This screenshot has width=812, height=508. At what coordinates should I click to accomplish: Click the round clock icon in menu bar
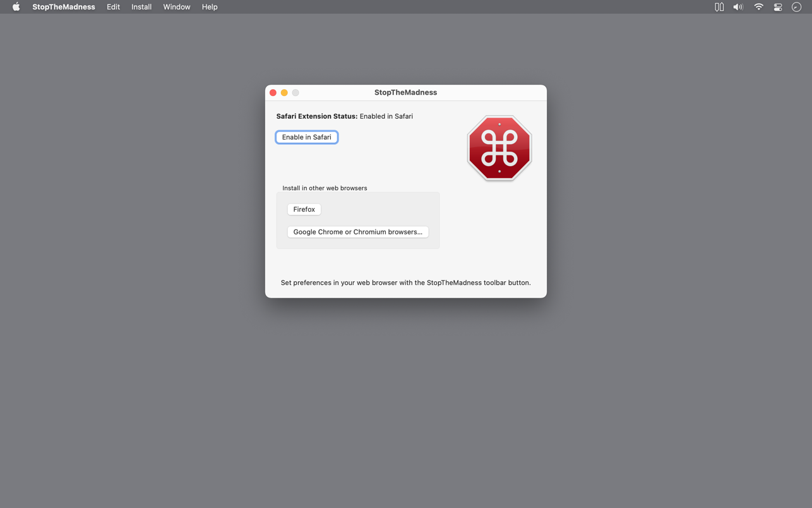coord(796,7)
